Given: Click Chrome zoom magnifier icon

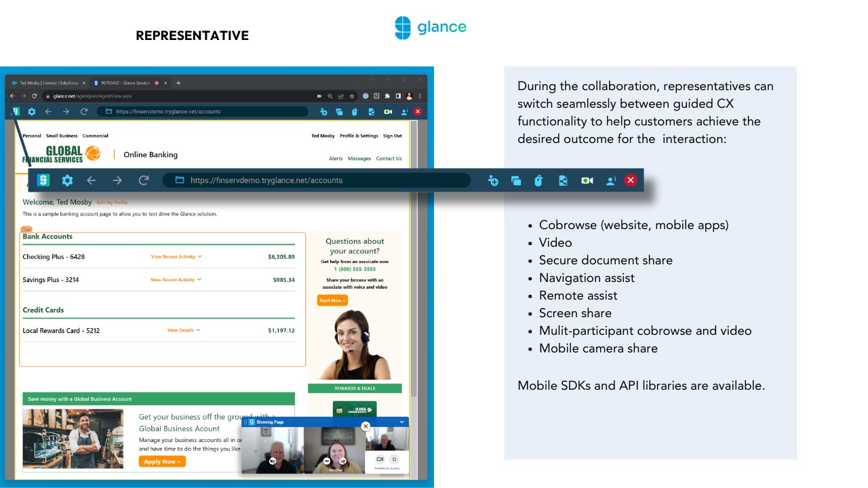Looking at the screenshot, I should (x=330, y=96).
